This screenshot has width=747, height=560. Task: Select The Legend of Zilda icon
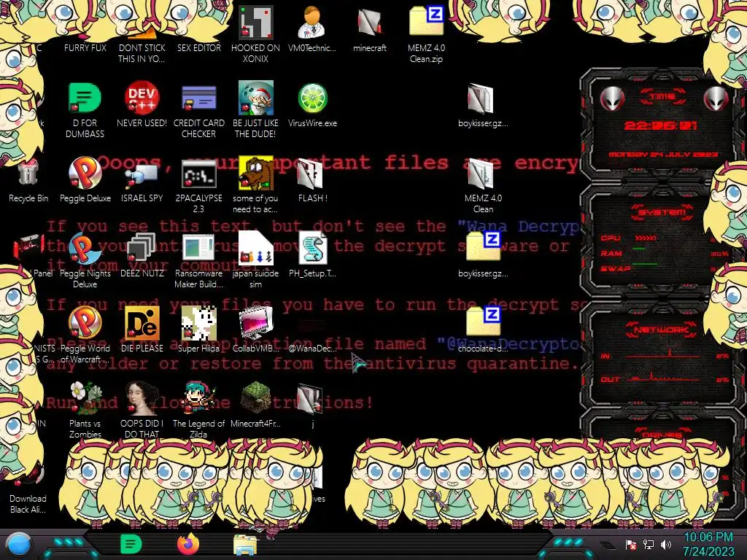click(x=198, y=410)
